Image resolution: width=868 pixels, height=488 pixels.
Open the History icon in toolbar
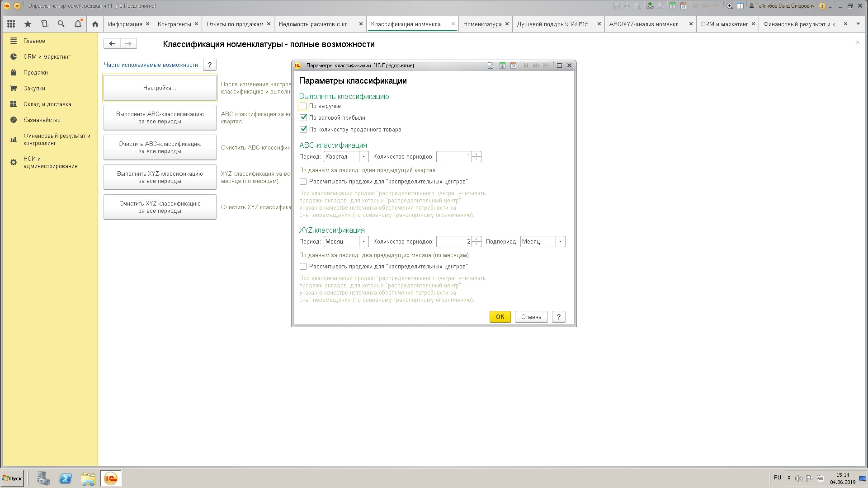(x=44, y=24)
